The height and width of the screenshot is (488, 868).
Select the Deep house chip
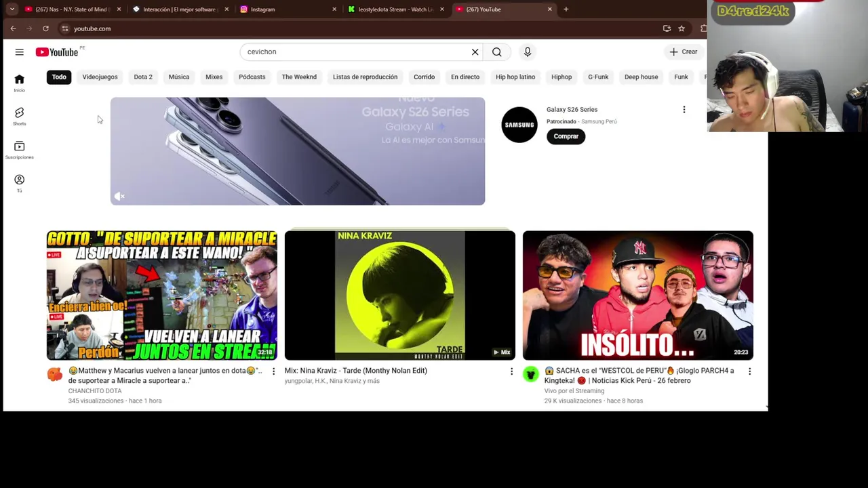click(641, 77)
